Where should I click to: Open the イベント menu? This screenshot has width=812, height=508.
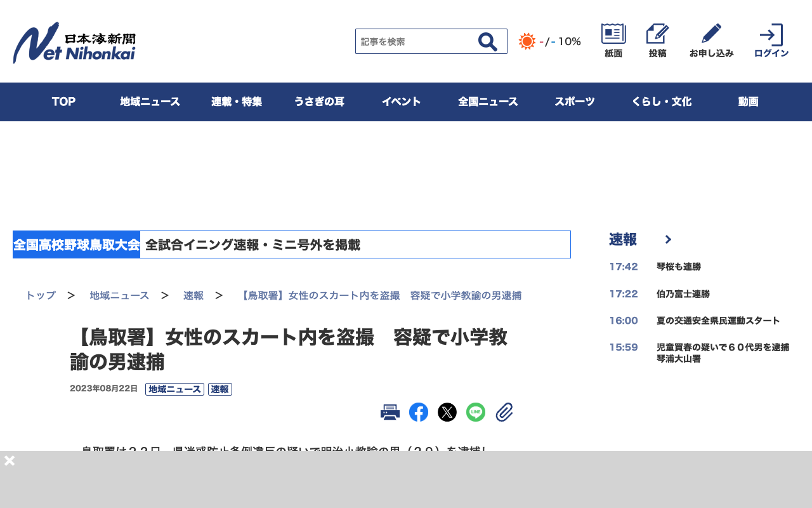(402, 102)
